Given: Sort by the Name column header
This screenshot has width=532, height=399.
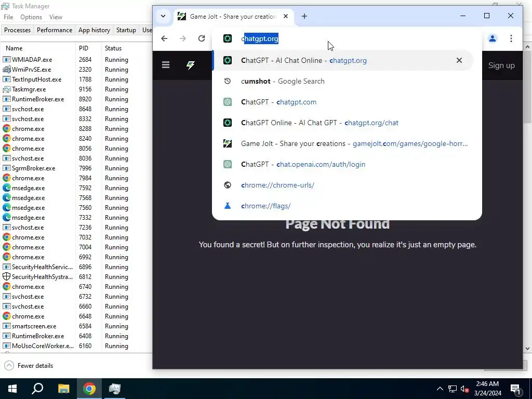Looking at the screenshot, I should 38,48.
